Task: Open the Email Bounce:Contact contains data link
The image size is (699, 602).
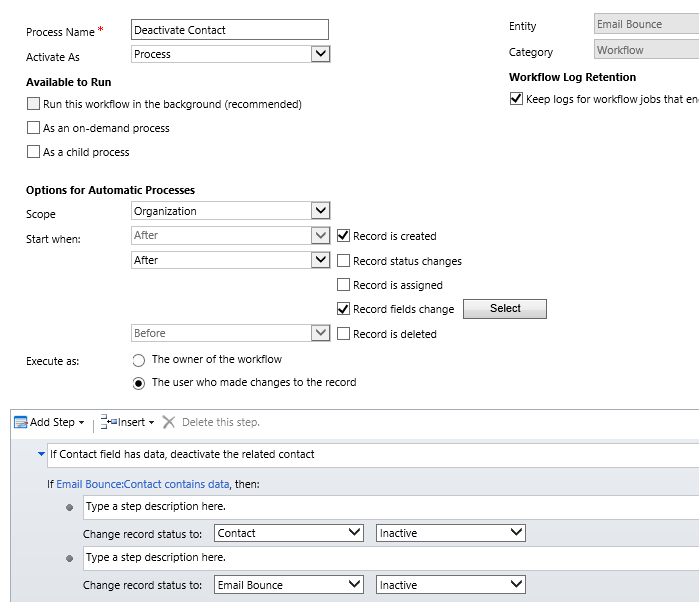Action: [x=143, y=484]
